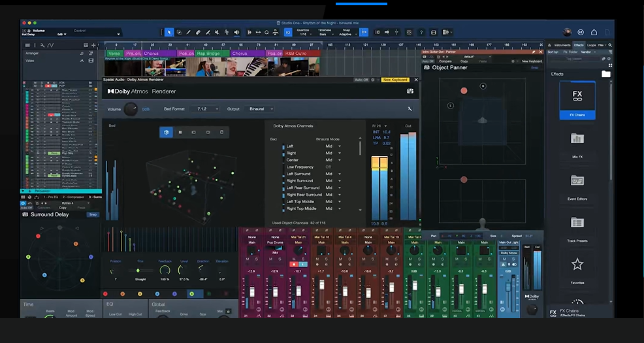
Task: Select the Eraser tool in the toolbar
Action: [x=198, y=32]
